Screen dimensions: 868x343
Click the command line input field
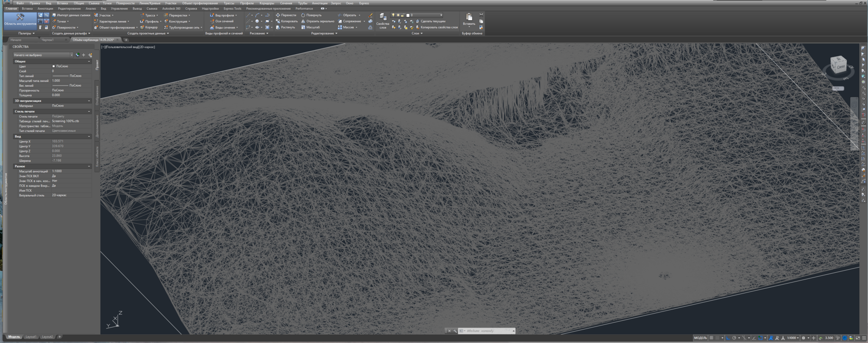click(x=488, y=331)
